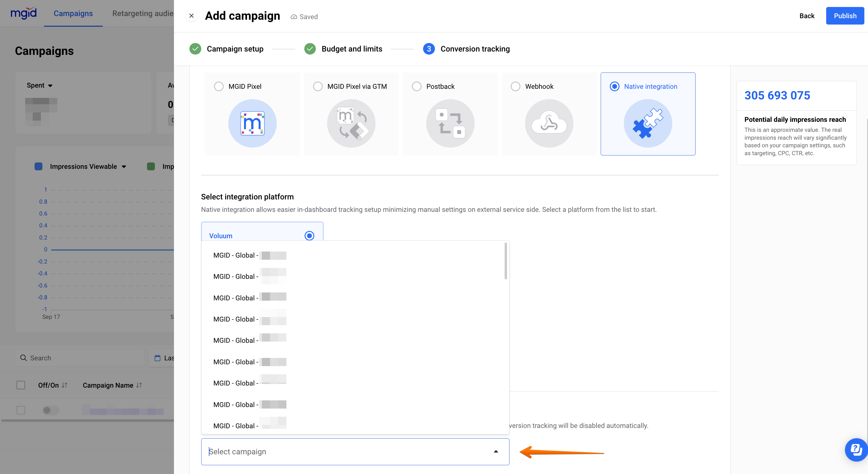Select the MGID Pixel radio button
The height and width of the screenshot is (474, 868).
[219, 86]
